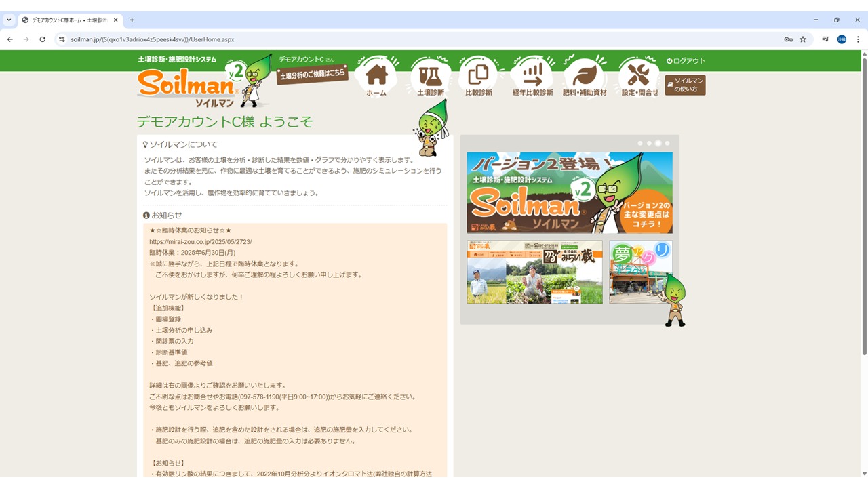Open the tab search dropdown arrow
This screenshot has height=488, width=868.
(9, 20)
